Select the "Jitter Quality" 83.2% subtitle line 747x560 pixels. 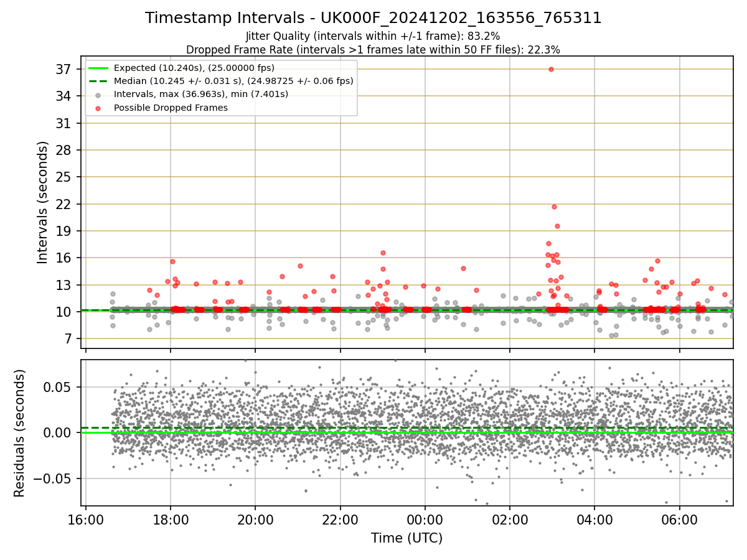click(x=373, y=36)
